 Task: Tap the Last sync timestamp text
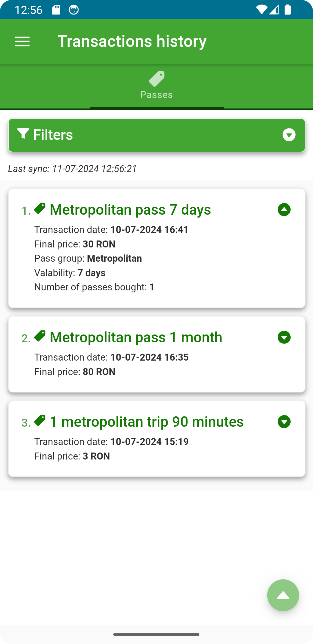[x=72, y=169]
